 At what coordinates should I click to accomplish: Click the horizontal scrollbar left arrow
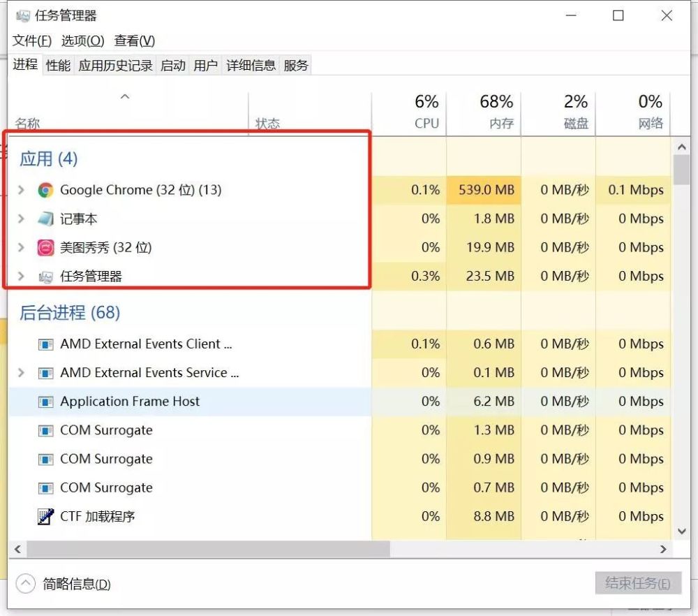[x=17, y=549]
